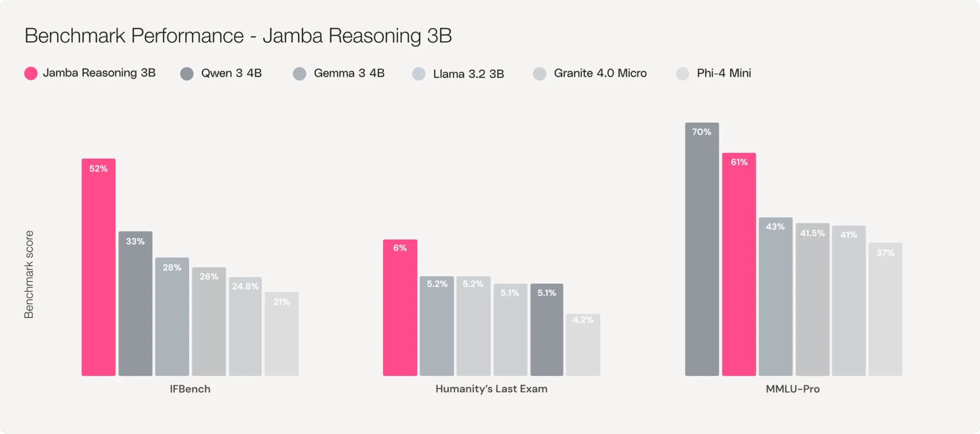This screenshot has width=980, height=434.
Task: Click the Benchmark Performance chart title
Action: click(x=238, y=36)
